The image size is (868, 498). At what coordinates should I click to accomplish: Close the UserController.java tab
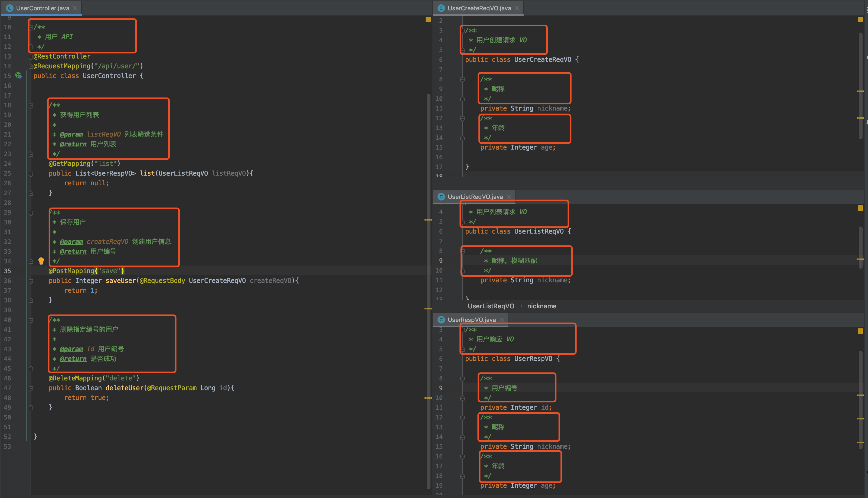tap(75, 8)
